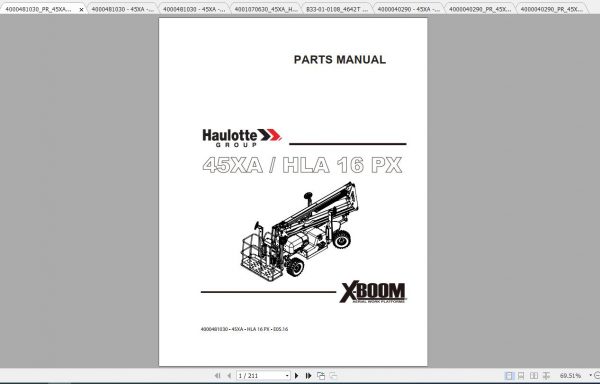Go to the next page

pos(297,376)
